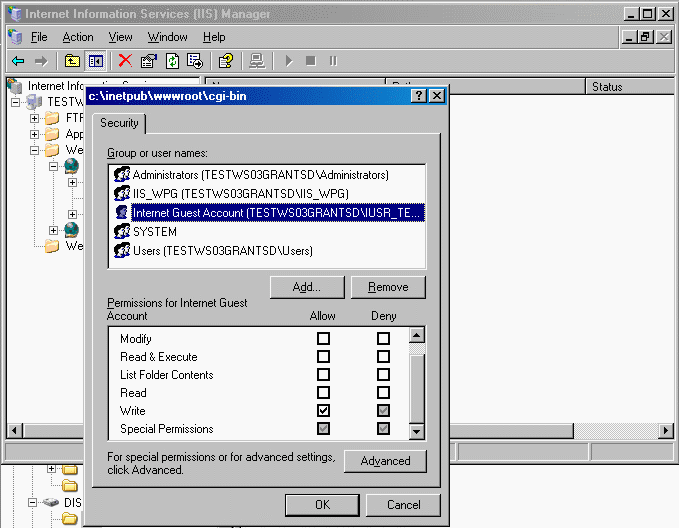The image size is (679, 528).
Task: Check Deny for Modify permission
Action: point(383,338)
